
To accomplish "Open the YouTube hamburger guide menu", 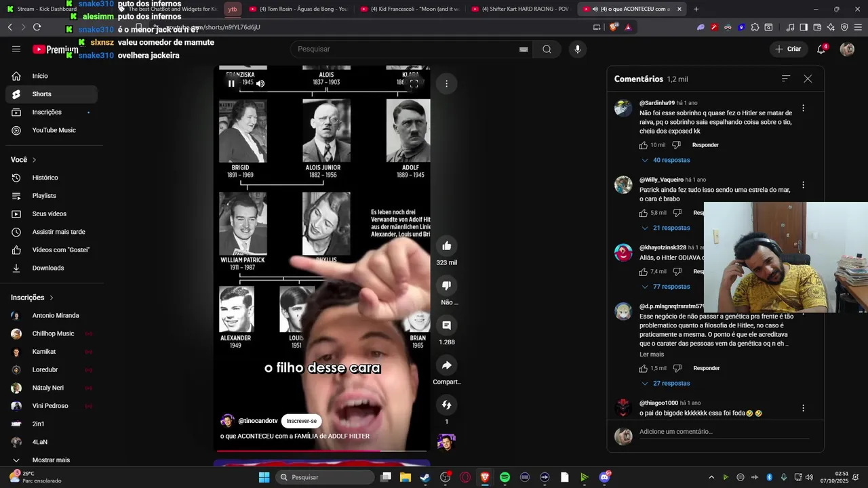I will pos(16,49).
